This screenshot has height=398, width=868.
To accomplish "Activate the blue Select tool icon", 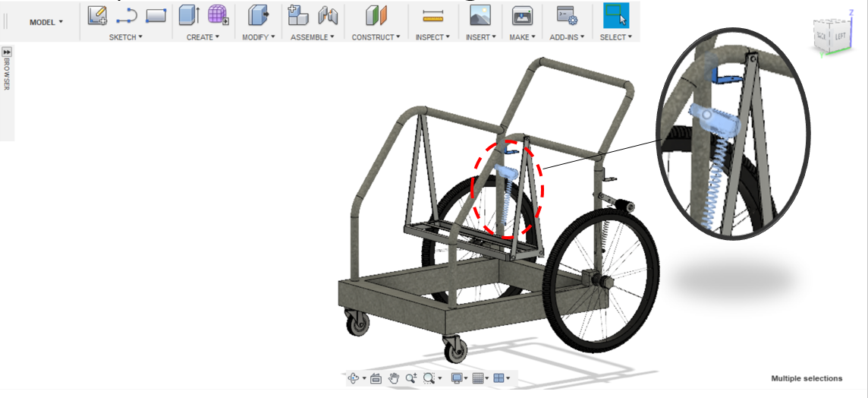I will click(x=615, y=15).
